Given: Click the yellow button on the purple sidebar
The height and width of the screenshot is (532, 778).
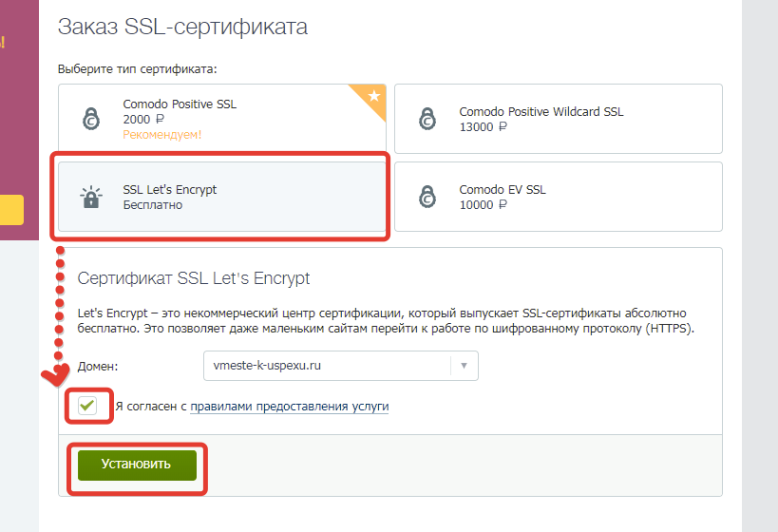Looking at the screenshot, I should [11, 210].
